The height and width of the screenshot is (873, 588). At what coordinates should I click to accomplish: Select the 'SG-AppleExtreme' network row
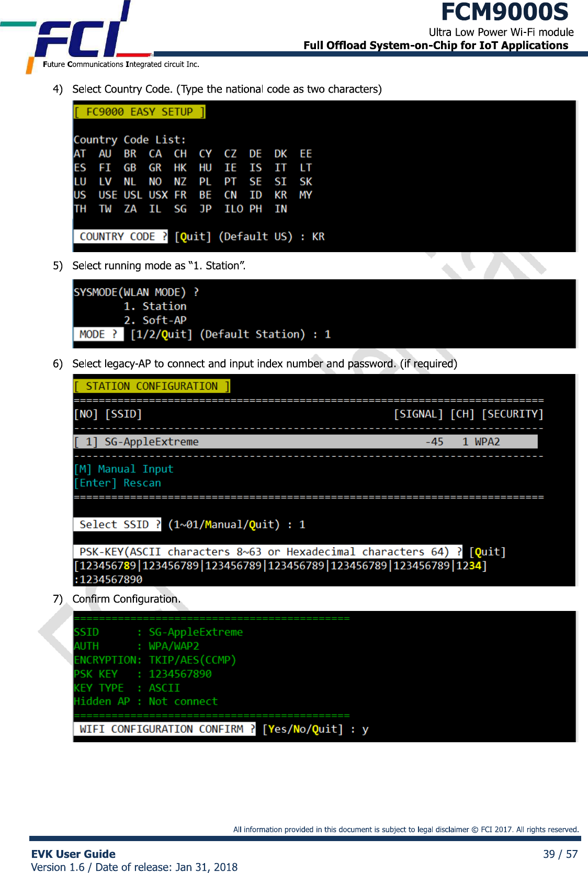pos(306,442)
